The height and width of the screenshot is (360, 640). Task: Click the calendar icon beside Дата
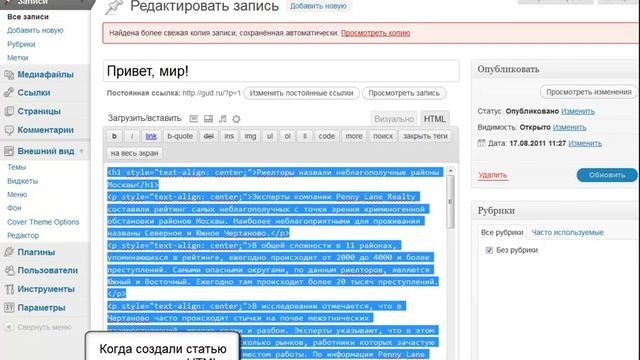[x=482, y=143]
